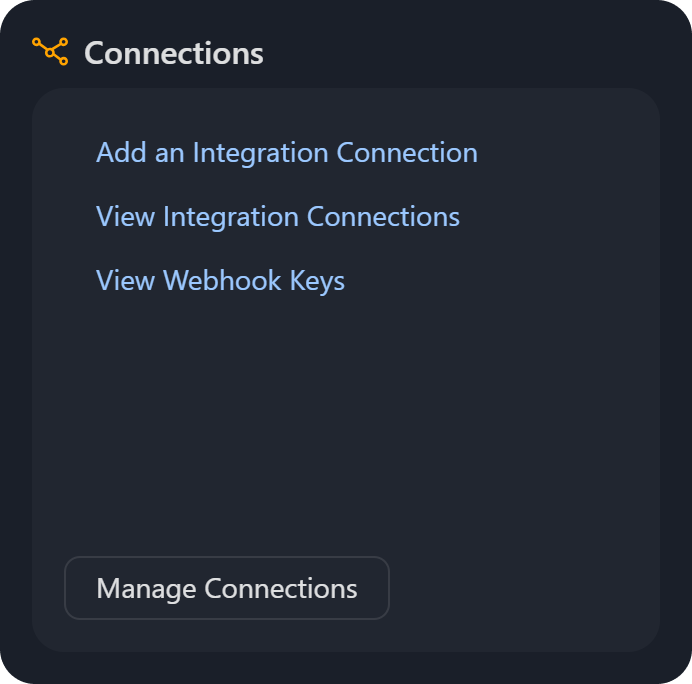Screen dimensions: 692x684
Task: Click the first word View in the webhook link
Action: coord(126,281)
